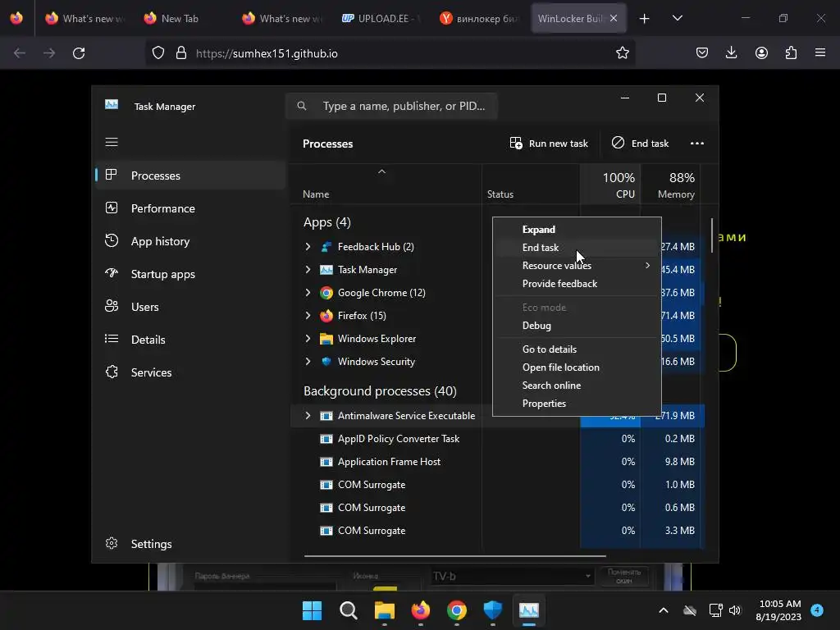This screenshot has width=840, height=630.
Task: Select the Windows Security shield icon row
Action: pos(326,362)
